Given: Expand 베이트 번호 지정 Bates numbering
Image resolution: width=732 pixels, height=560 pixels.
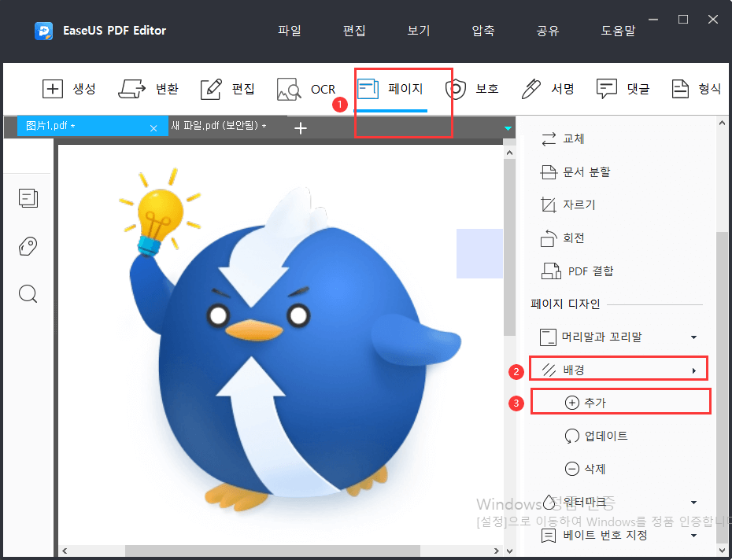Looking at the screenshot, I should click(693, 536).
